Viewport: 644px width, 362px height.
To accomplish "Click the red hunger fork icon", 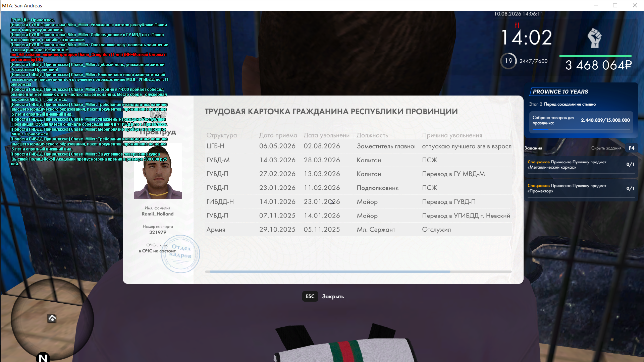I will click(x=517, y=25).
